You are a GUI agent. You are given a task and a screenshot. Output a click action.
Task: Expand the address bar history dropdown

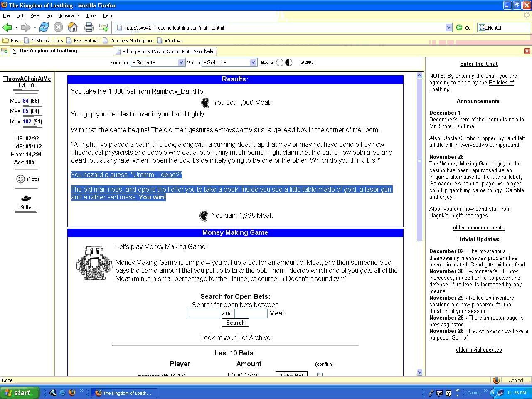click(448, 27)
